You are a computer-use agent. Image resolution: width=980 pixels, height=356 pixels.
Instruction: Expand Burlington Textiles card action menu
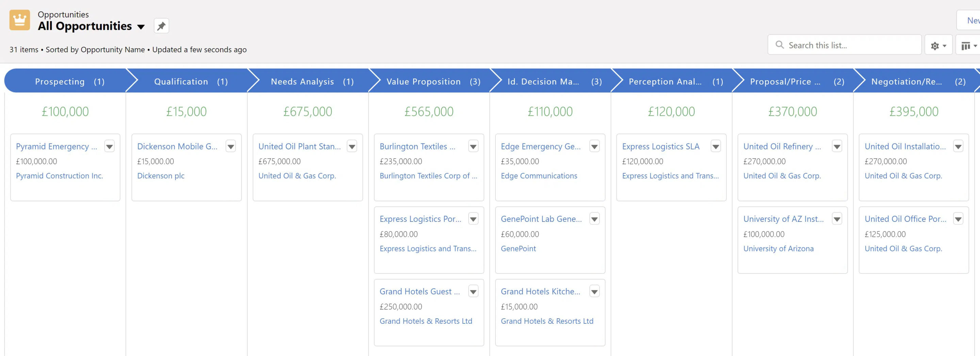tap(473, 146)
